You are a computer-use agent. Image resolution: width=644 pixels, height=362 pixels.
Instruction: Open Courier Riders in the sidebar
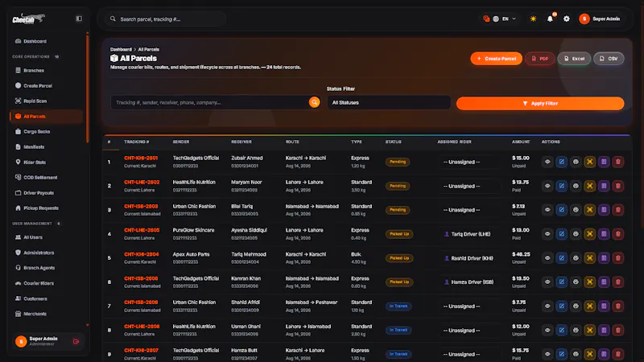pos(47,283)
